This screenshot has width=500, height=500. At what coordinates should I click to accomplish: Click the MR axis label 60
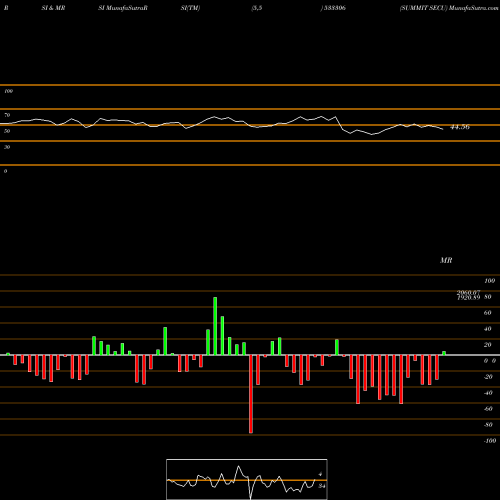487,313
